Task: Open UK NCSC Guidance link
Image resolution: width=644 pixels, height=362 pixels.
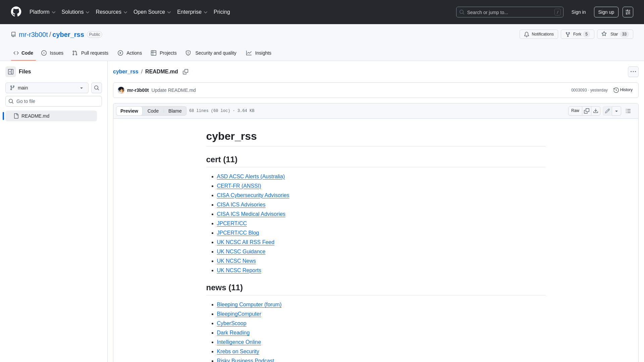Action: (241, 252)
